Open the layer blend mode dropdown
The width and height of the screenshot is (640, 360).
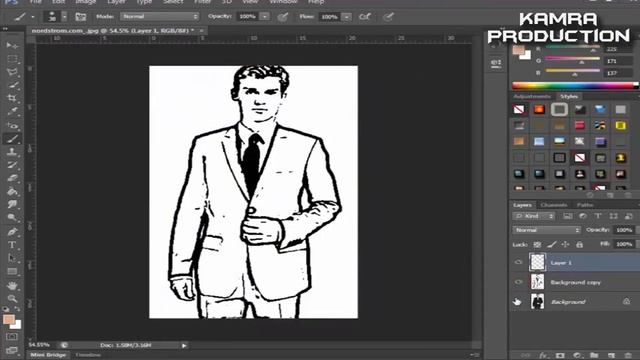547,230
